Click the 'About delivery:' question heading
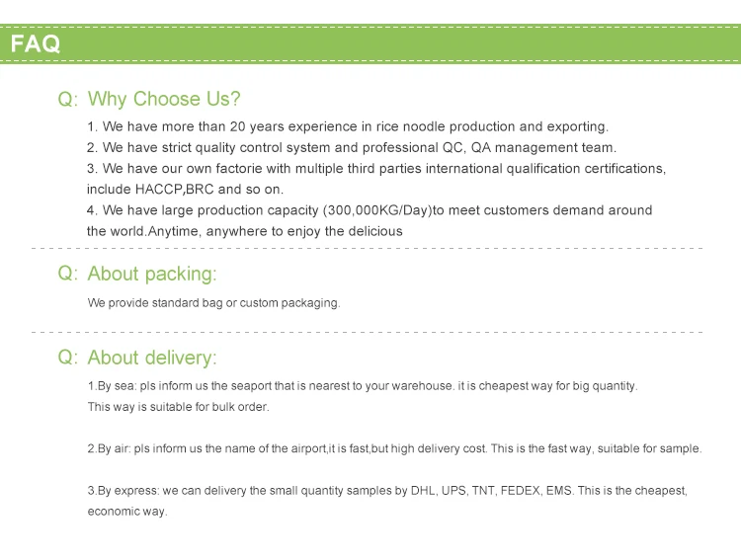This screenshot has height=560, width=741. [x=152, y=358]
